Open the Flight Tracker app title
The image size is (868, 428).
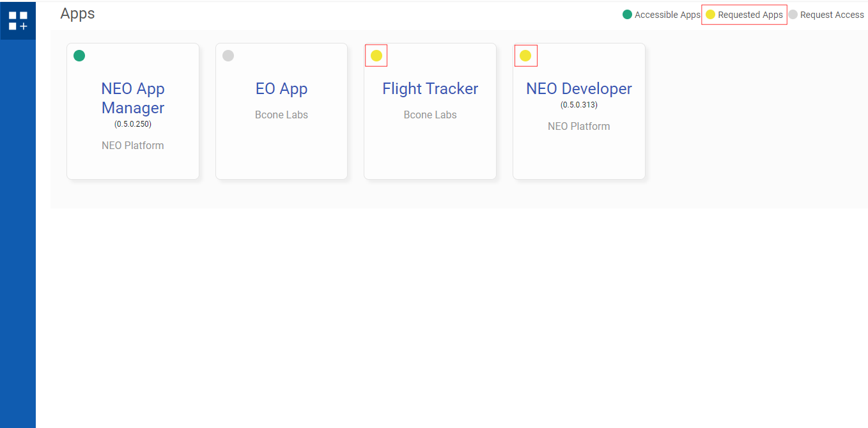pyautogui.click(x=430, y=88)
